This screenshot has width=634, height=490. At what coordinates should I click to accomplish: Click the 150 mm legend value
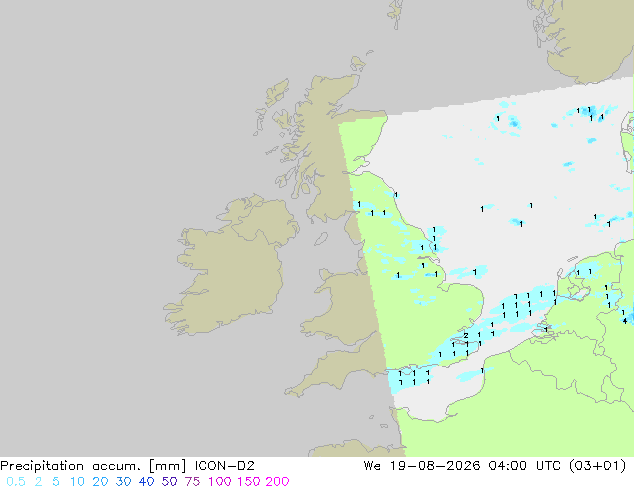[x=249, y=482]
